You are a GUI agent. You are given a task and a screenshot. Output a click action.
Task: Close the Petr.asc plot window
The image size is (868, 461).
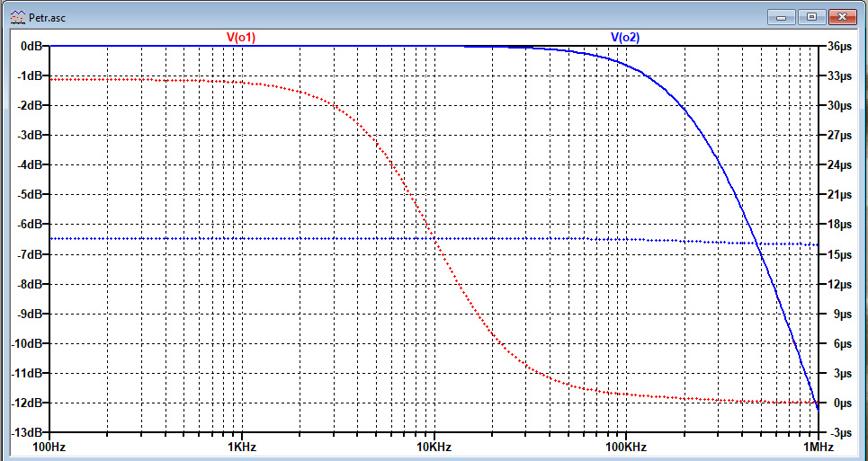pos(843,18)
